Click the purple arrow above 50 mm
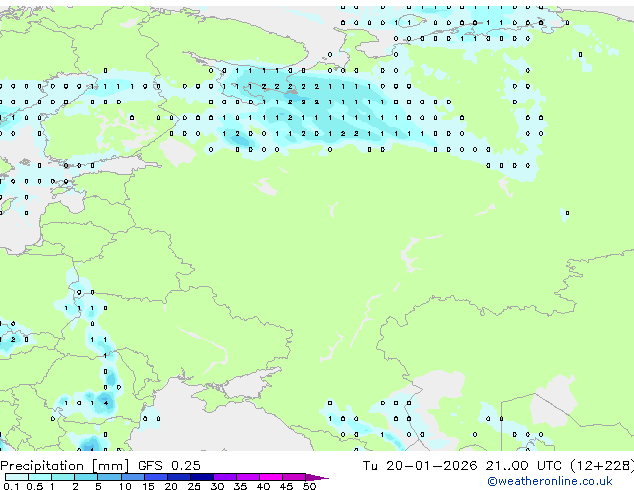The width and height of the screenshot is (634, 490). 317,477
